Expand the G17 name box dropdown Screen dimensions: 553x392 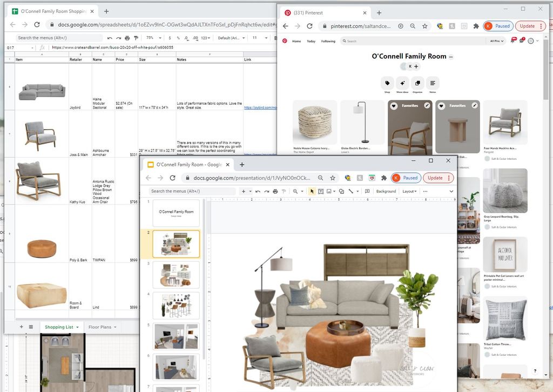click(x=32, y=48)
